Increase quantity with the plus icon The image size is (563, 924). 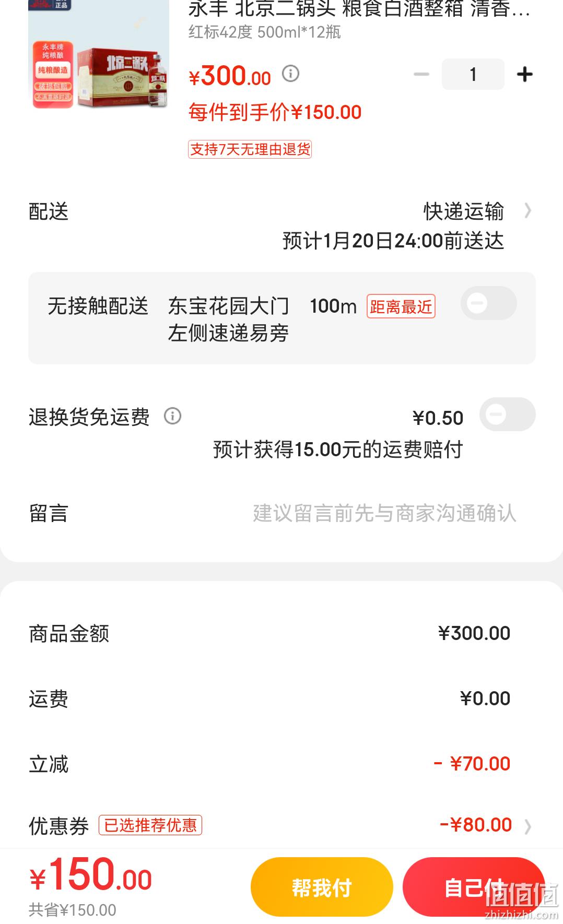click(524, 74)
